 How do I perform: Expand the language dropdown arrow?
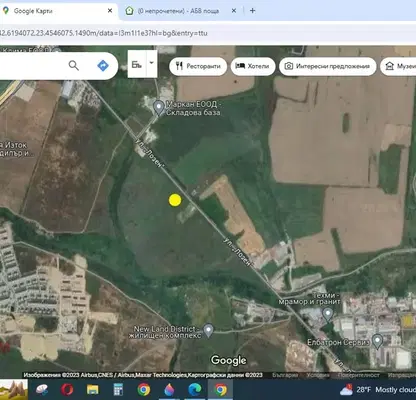pyautogui.click(x=152, y=64)
